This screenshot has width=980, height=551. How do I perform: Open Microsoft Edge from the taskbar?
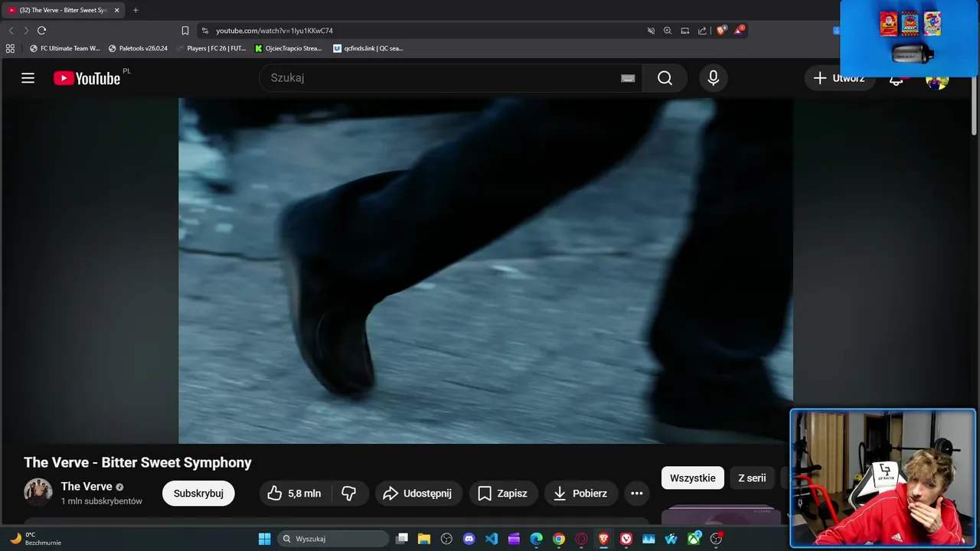tap(537, 539)
